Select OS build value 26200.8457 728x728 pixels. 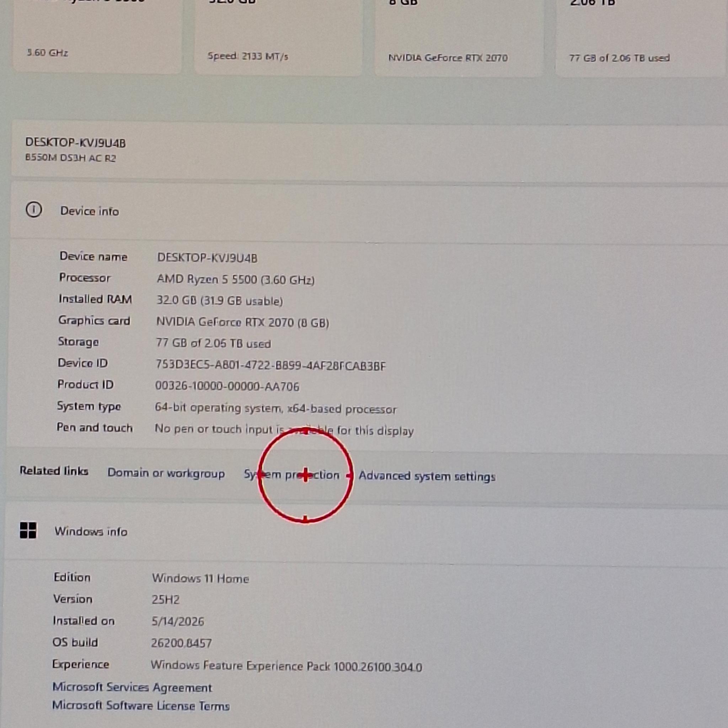[x=181, y=643]
